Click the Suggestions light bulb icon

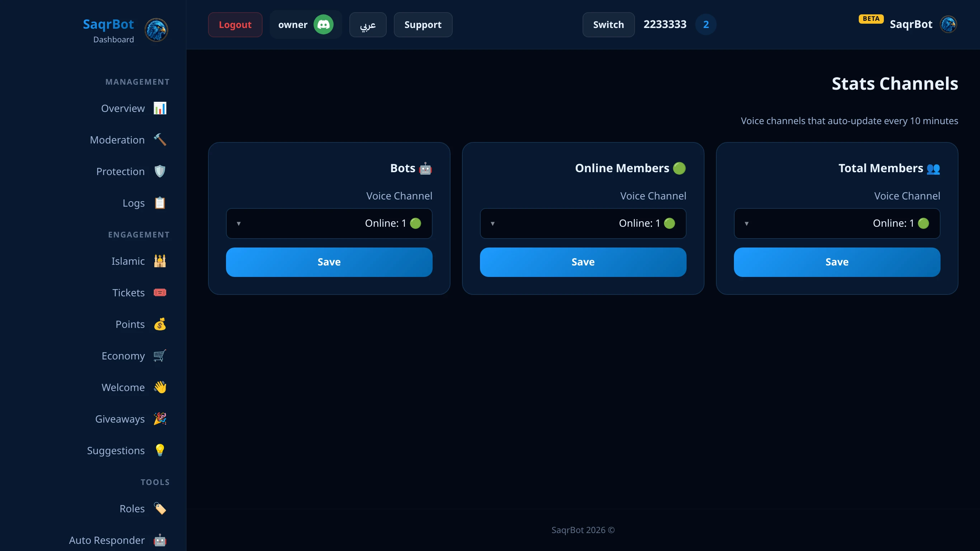[x=160, y=451]
